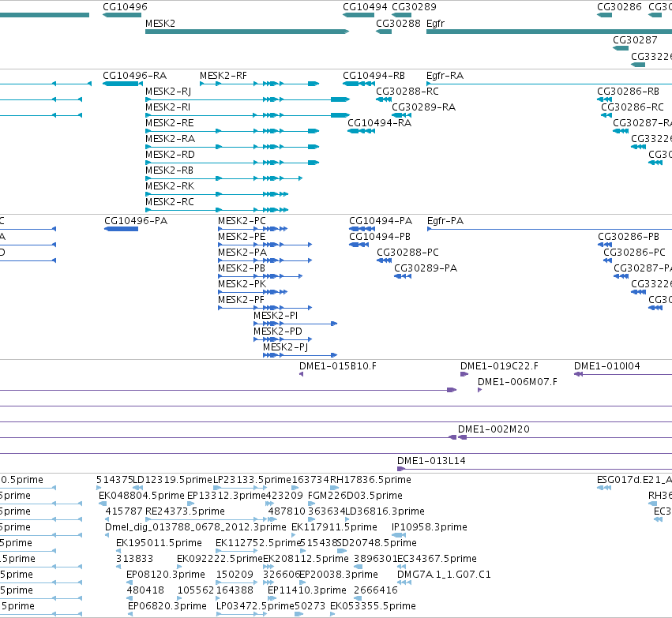Open protein MESK2-PC label
The image size is (672, 618).
click(x=242, y=221)
